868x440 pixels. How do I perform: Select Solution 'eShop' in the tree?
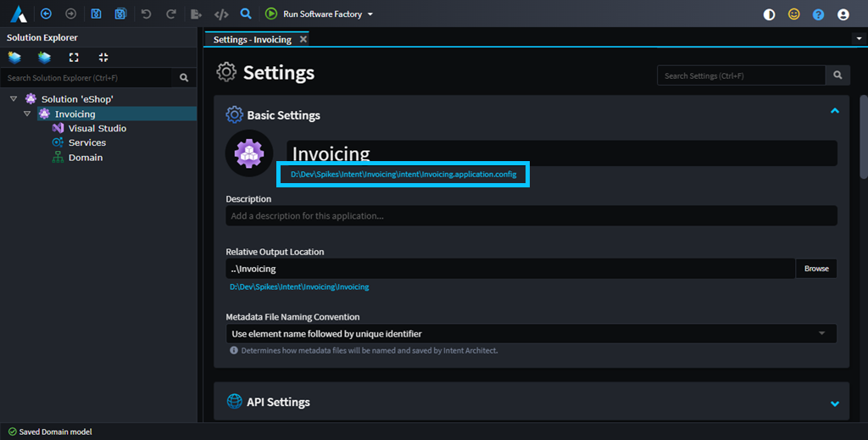(77, 99)
